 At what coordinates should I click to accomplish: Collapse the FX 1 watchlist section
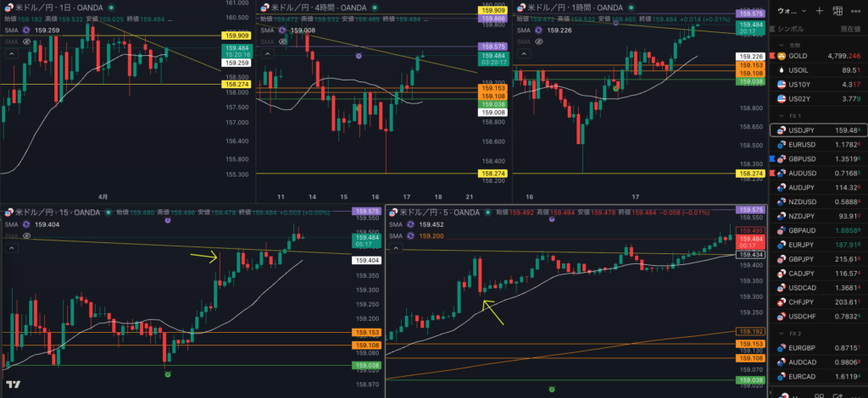click(x=781, y=115)
